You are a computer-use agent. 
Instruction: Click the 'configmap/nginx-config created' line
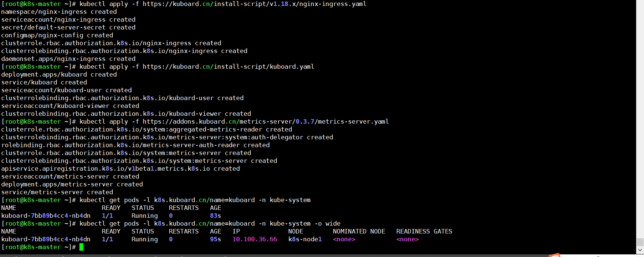[x=57, y=35]
